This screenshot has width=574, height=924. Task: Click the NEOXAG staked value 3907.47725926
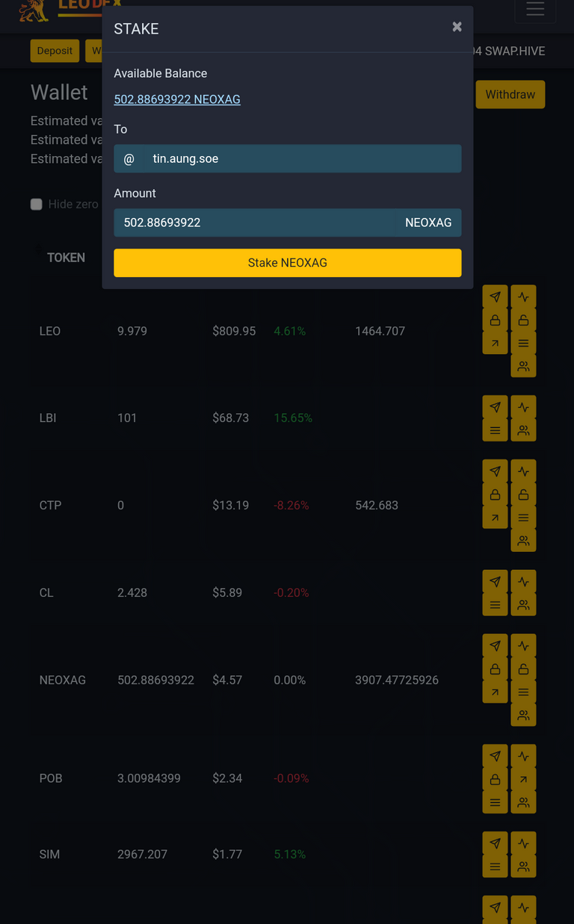click(397, 680)
